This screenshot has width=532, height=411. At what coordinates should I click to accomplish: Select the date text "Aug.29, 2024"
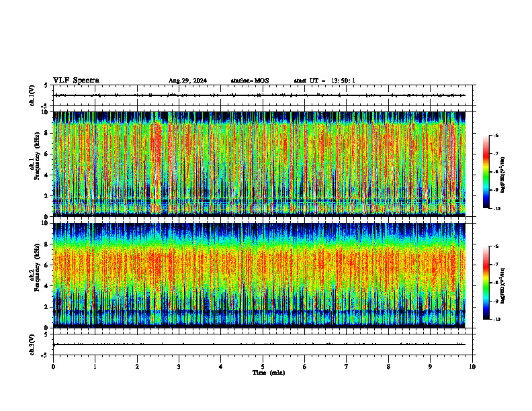187,81
